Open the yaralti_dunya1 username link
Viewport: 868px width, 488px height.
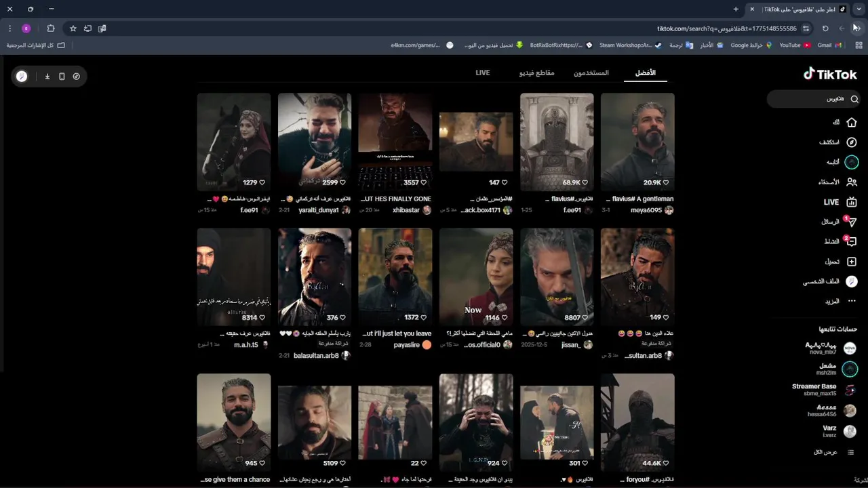pos(319,210)
